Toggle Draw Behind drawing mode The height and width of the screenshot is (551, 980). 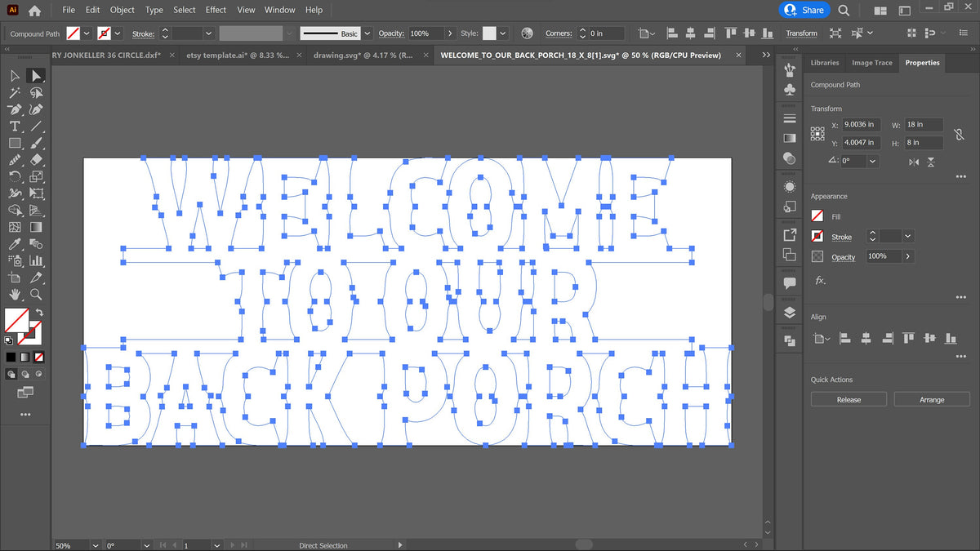(25, 374)
